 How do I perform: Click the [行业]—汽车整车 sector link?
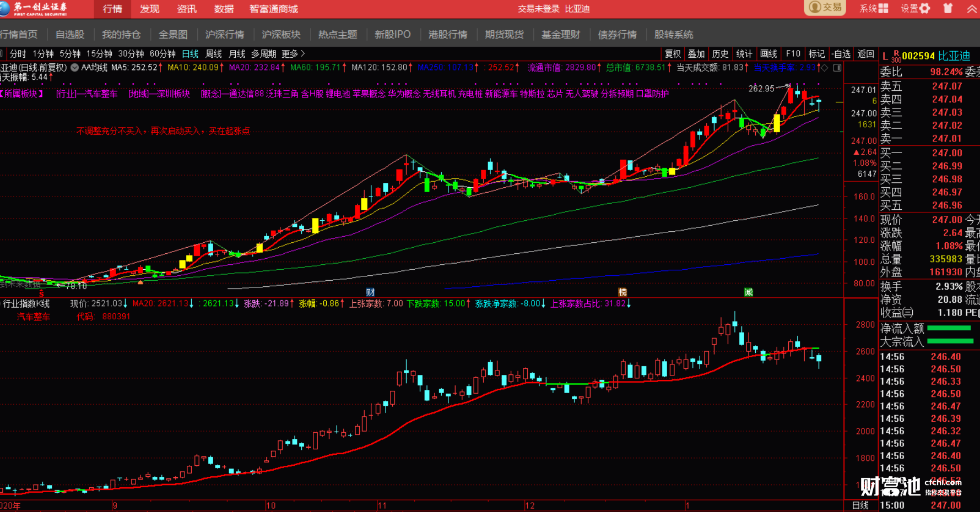click(x=87, y=94)
